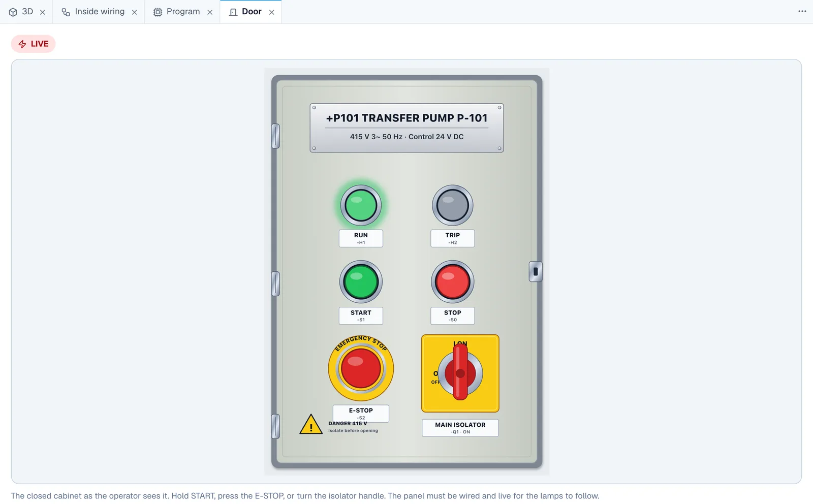Click the door lock on right edge

coord(536,271)
